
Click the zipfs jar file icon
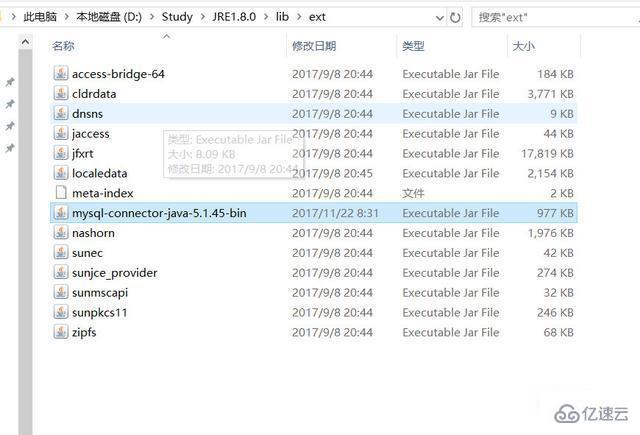coord(60,332)
